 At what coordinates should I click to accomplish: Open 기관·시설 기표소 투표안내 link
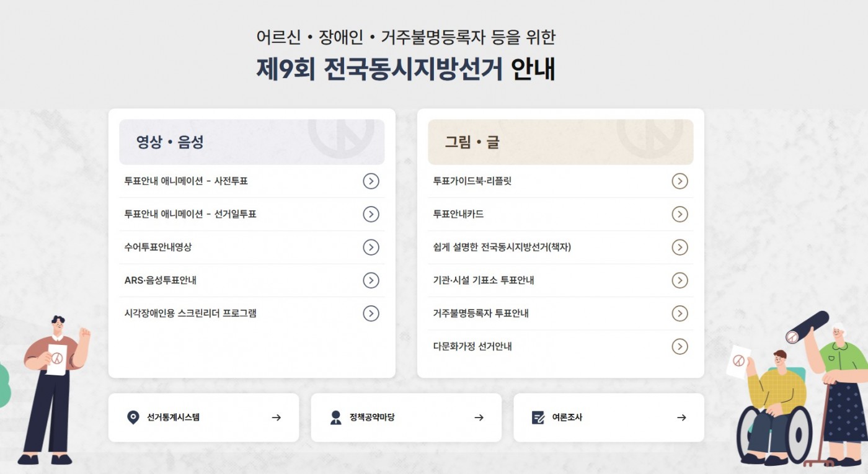(x=560, y=280)
